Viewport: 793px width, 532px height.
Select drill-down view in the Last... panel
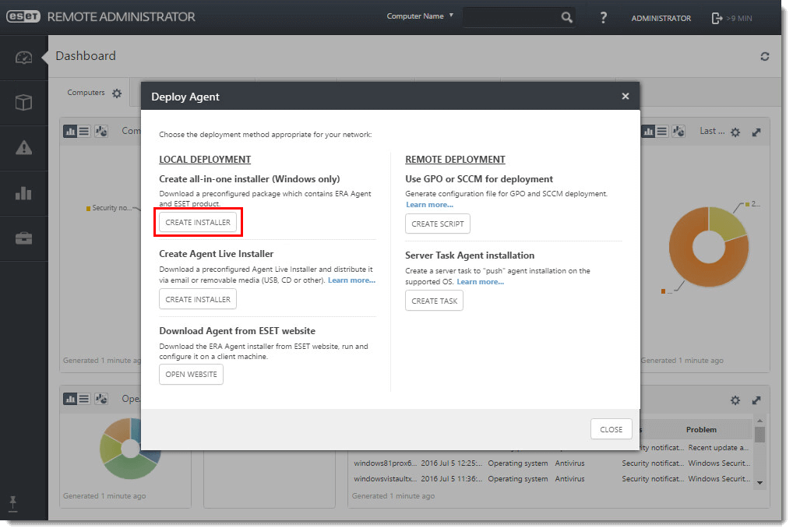point(678,132)
